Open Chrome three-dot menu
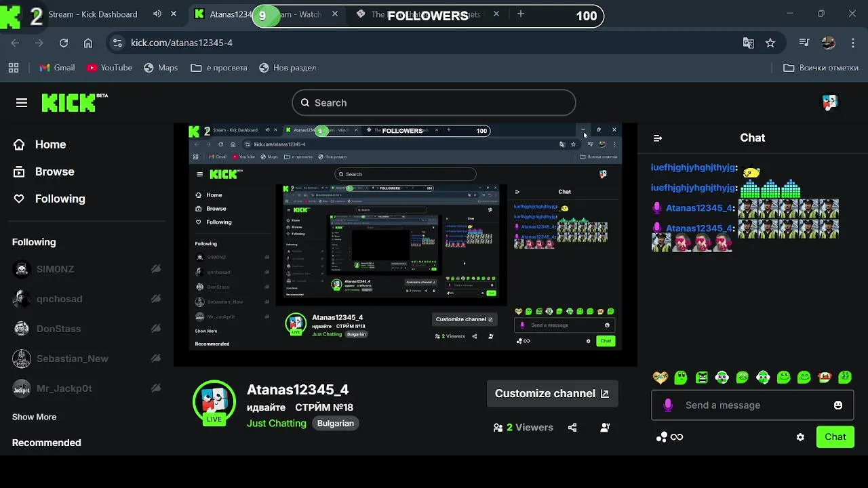 tap(853, 43)
